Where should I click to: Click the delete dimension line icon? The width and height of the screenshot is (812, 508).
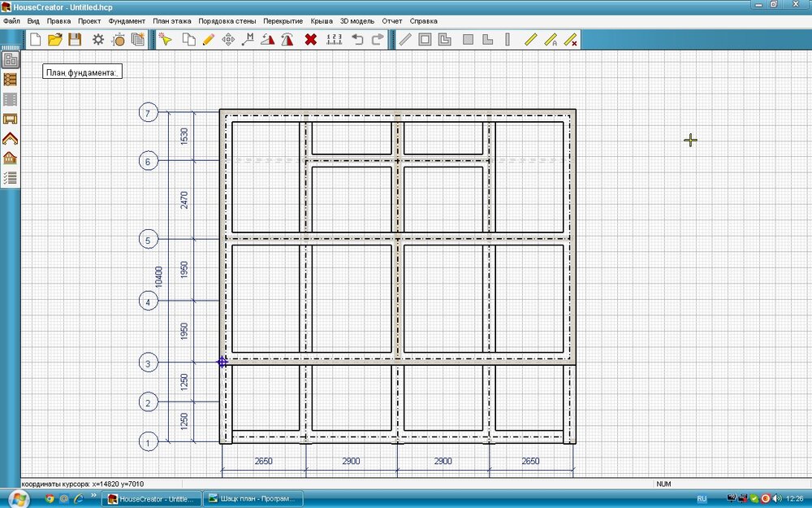(570, 39)
